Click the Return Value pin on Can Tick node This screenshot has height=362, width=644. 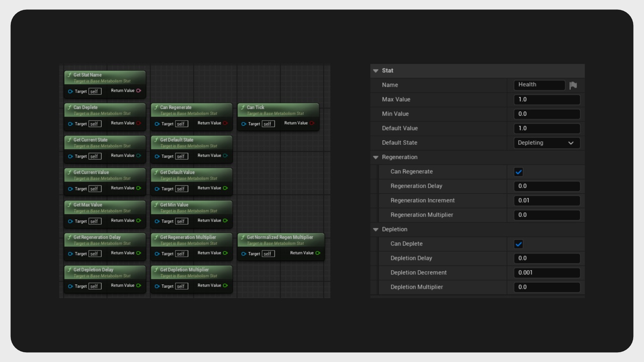point(311,123)
